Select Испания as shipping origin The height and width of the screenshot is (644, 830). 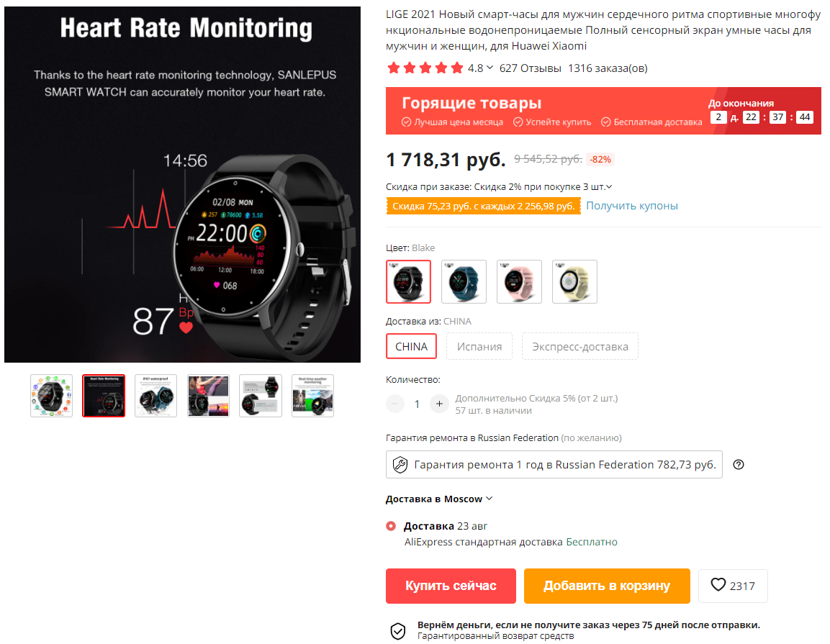click(479, 347)
